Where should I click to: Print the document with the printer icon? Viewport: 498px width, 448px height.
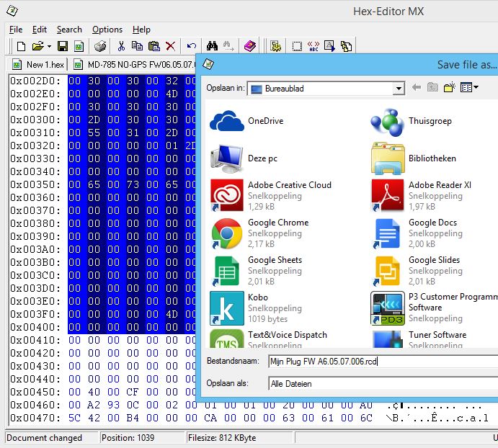pyautogui.click(x=100, y=46)
